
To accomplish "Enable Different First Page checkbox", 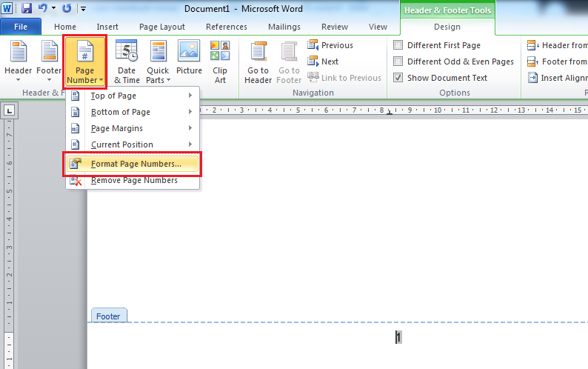I will 398,45.
